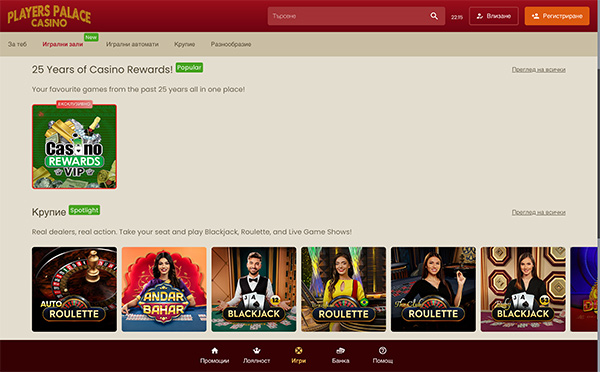Open the Blackjack 12 game tile

[254, 289]
